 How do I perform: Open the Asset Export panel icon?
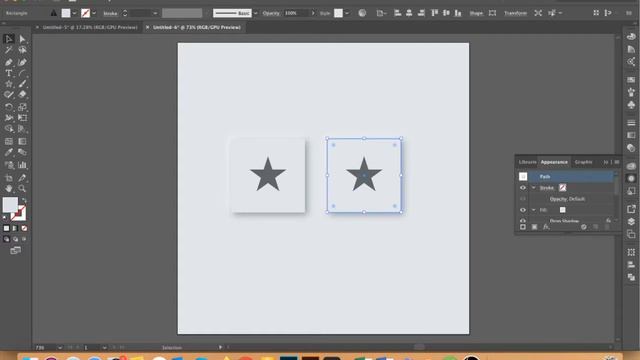pyautogui.click(x=631, y=209)
